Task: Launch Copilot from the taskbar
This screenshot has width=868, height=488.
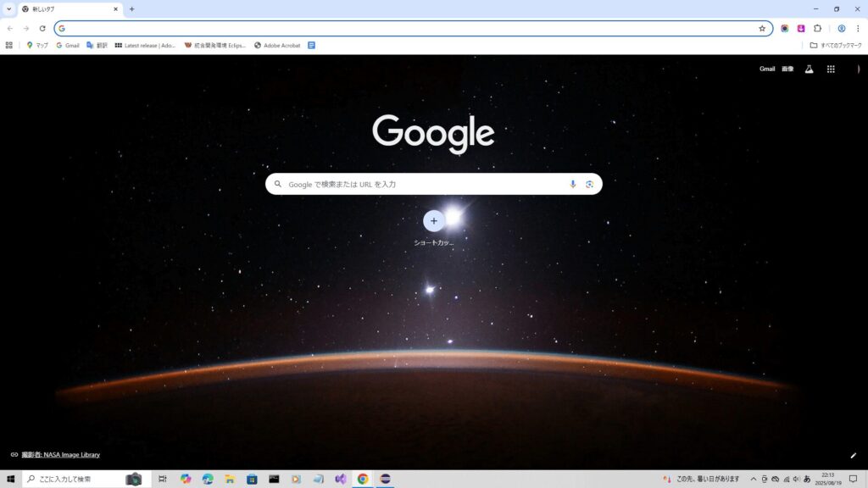Action: click(x=186, y=480)
